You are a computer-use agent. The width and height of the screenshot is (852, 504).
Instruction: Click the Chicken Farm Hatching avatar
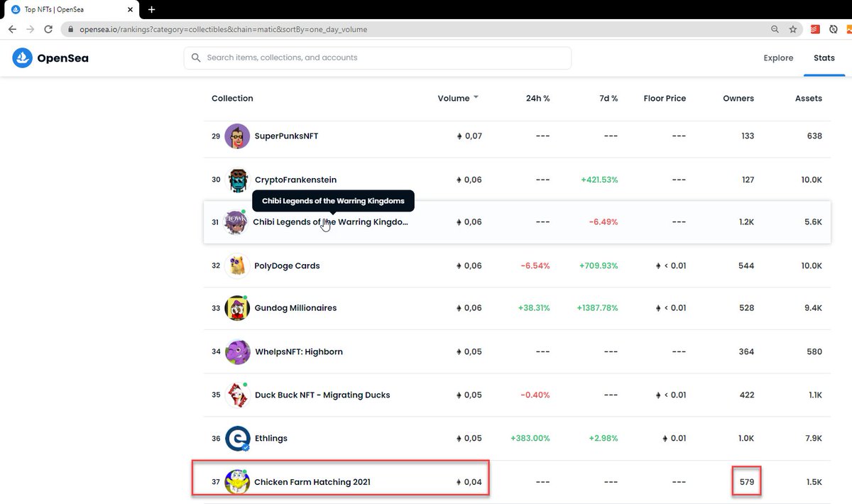(237, 482)
